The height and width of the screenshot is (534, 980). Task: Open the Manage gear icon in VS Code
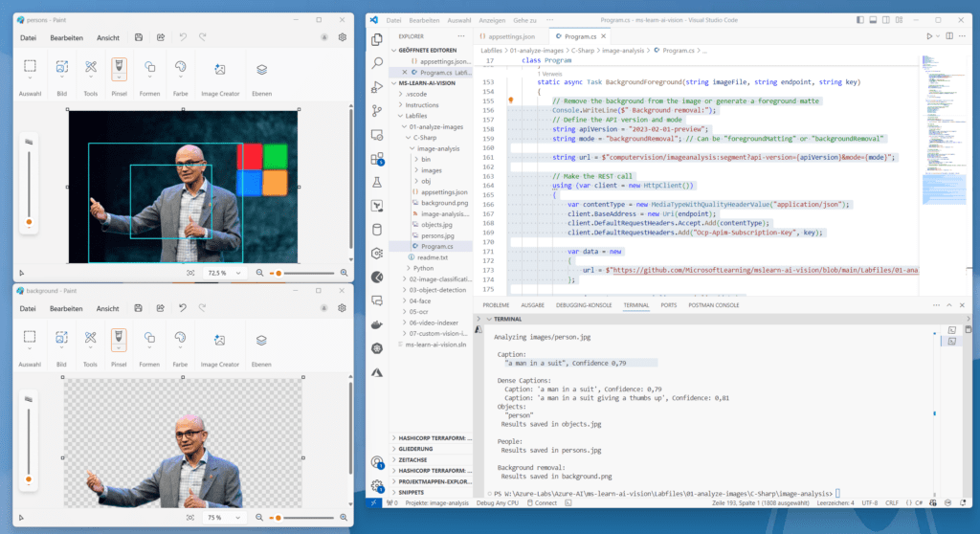point(377,486)
